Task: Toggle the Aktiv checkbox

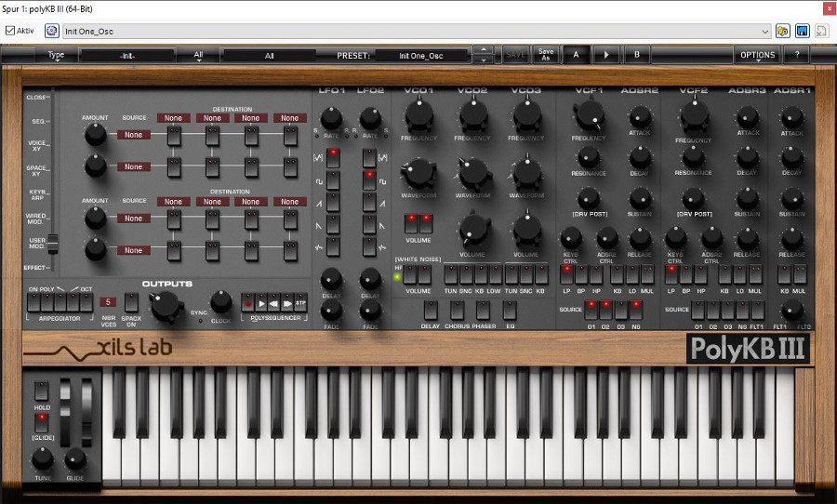Action: [x=10, y=31]
